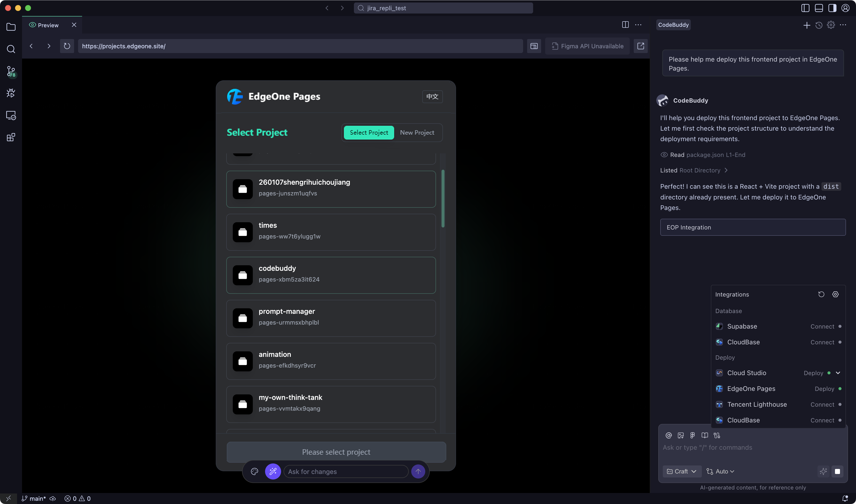Select the New Project toggle option
This screenshot has height=504, width=856.
pyautogui.click(x=417, y=133)
